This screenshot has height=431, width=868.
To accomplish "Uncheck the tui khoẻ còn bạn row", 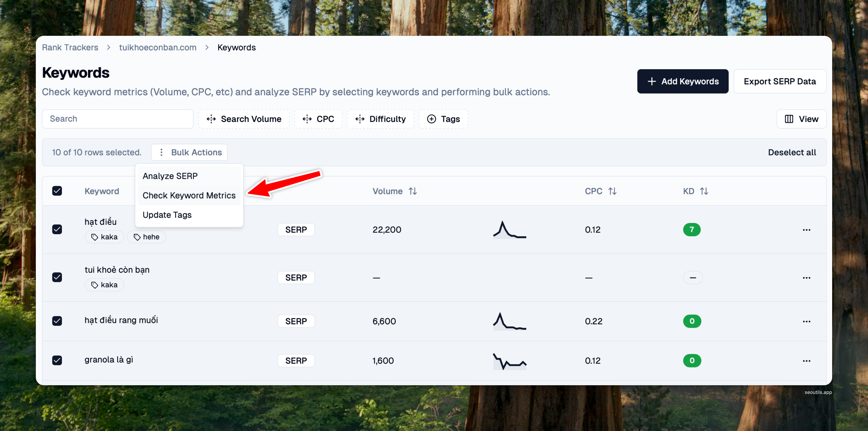I will pyautogui.click(x=57, y=277).
